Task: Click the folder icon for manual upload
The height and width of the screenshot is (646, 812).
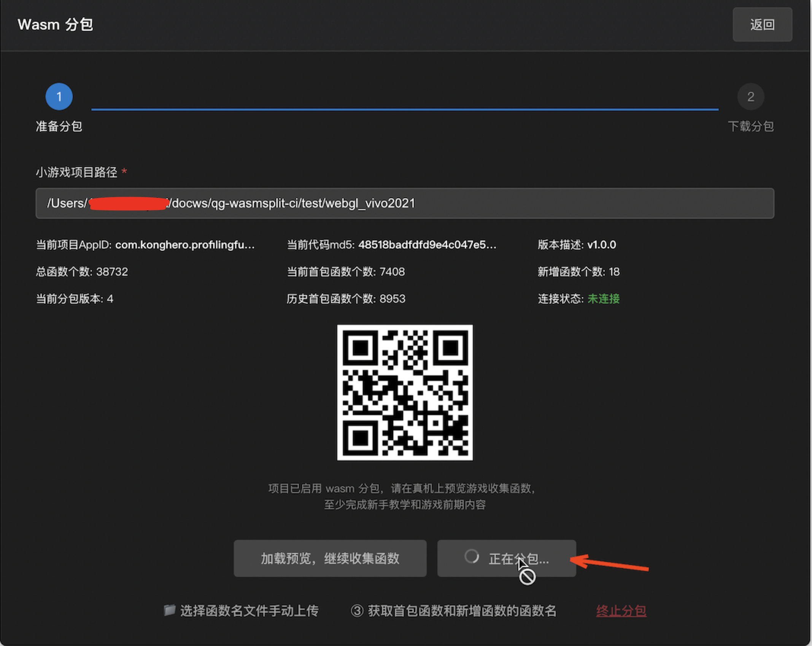Action: coord(169,610)
